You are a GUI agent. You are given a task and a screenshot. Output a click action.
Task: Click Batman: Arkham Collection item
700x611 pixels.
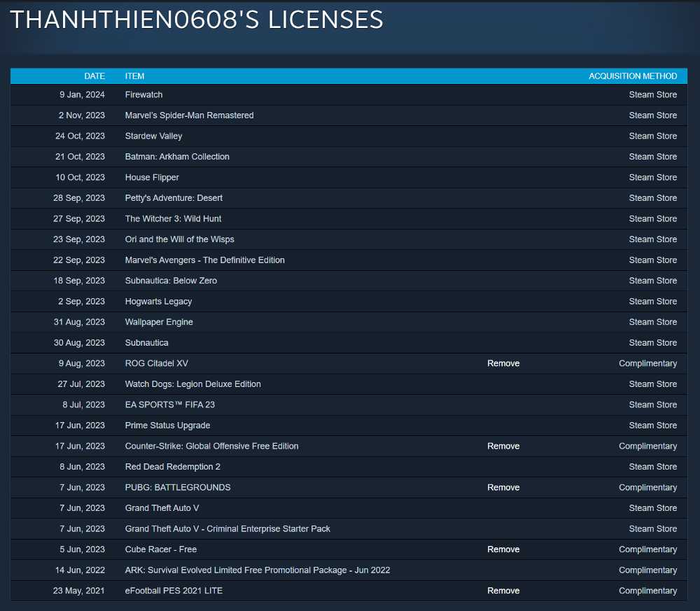pos(177,157)
